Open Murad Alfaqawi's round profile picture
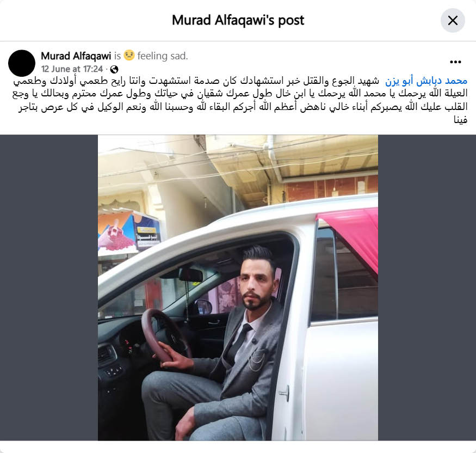Screen dimensions: 476x453 22,63
